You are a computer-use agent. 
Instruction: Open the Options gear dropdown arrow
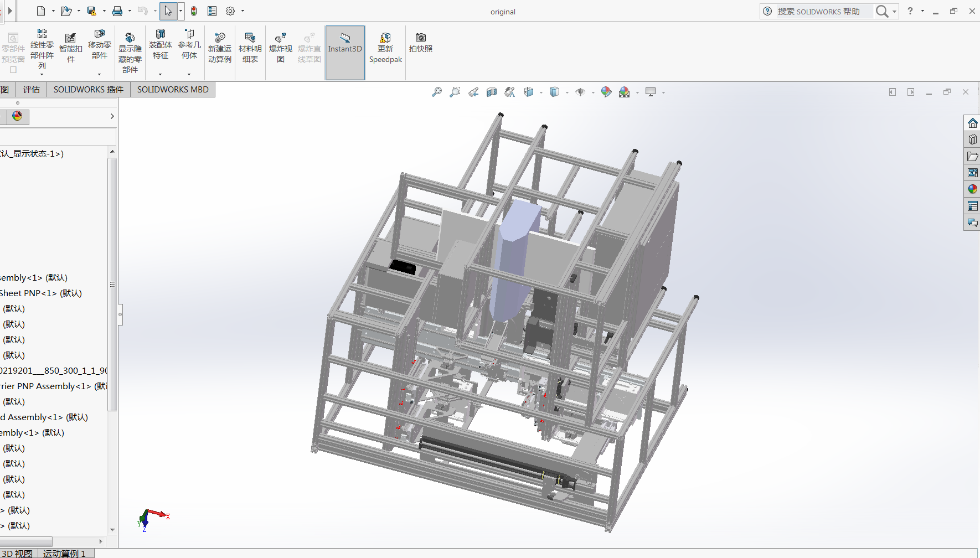coord(243,11)
